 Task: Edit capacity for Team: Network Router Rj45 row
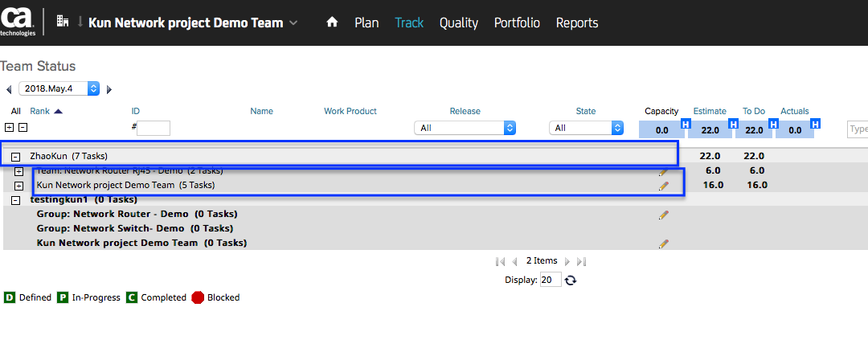(x=663, y=171)
